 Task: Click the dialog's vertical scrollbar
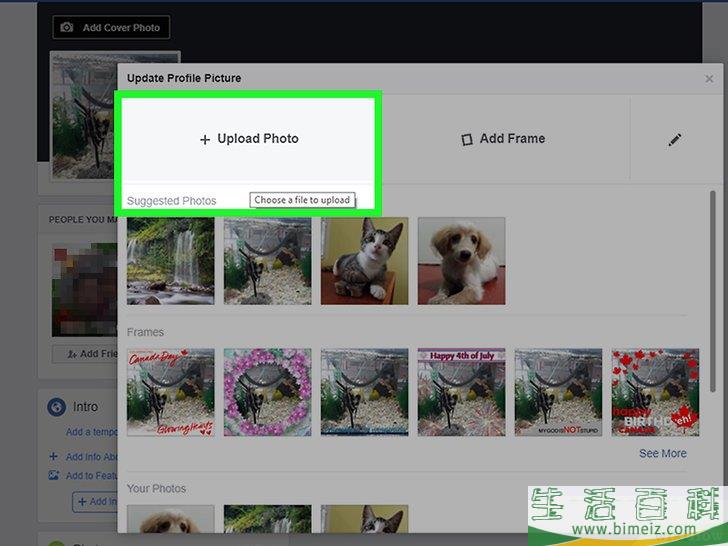[x=712, y=292]
